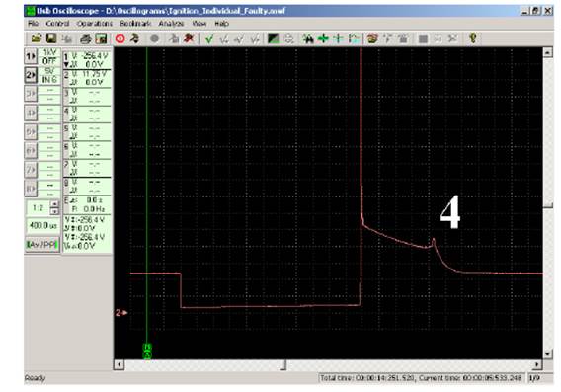Click the 400.0 us timebase field
The height and width of the screenshot is (392, 561).
[x=42, y=226]
